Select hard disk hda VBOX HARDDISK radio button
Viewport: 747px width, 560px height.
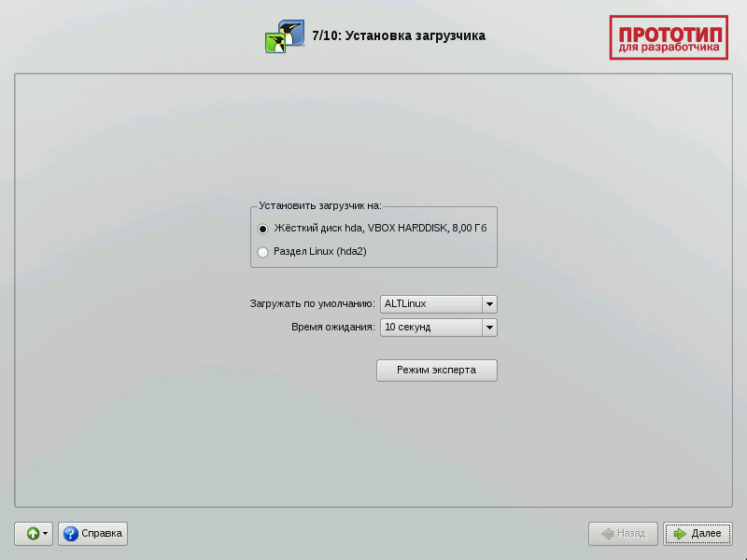tap(262, 229)
